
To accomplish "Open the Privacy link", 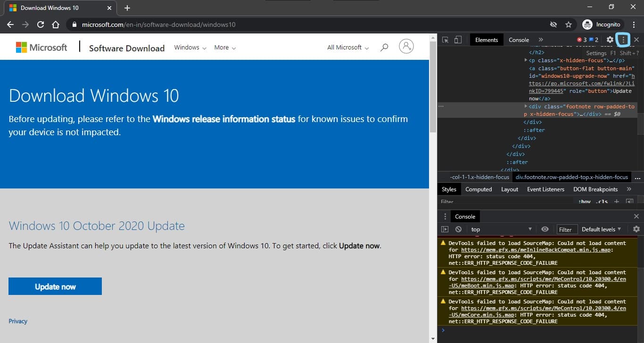I will coord(18,321).
